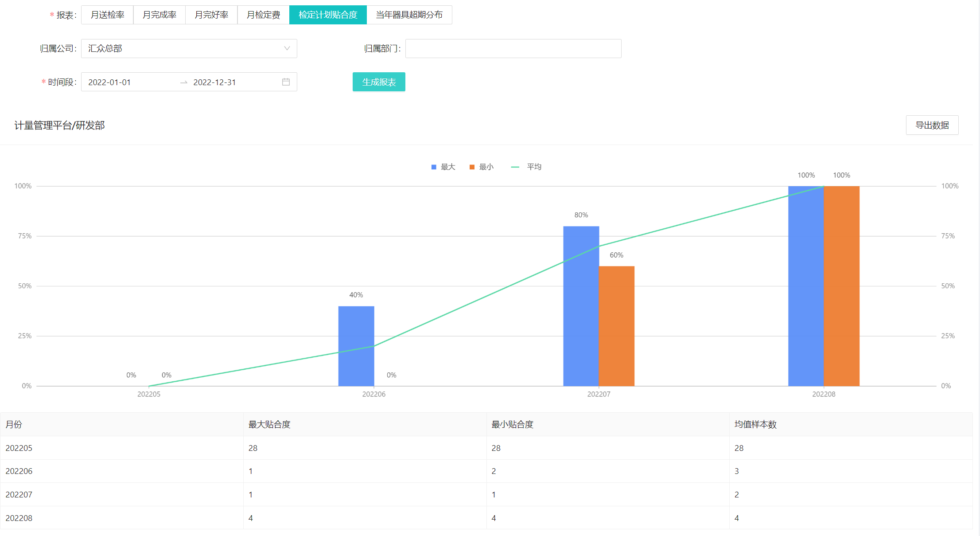Viewport: 980px width, 536px height.
Task: Toggle the 平均 line legend item
Action: pyautogui.click(x=526, y=167)
